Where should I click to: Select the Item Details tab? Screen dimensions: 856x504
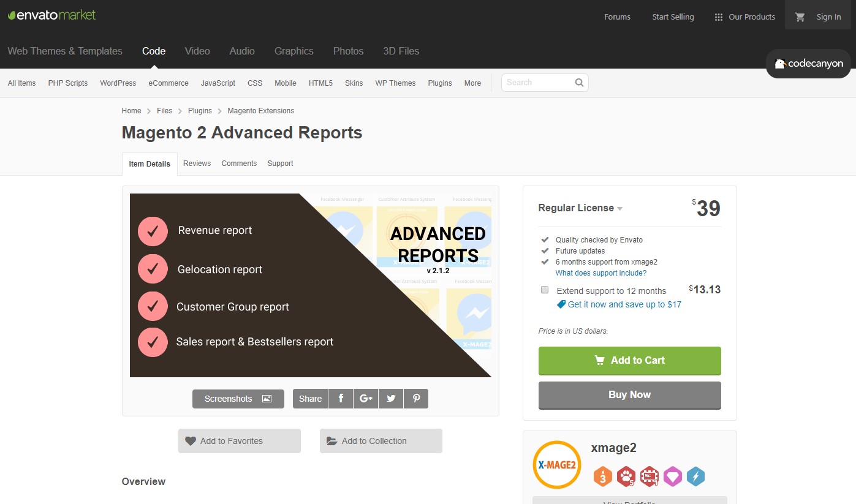[150, 164]
